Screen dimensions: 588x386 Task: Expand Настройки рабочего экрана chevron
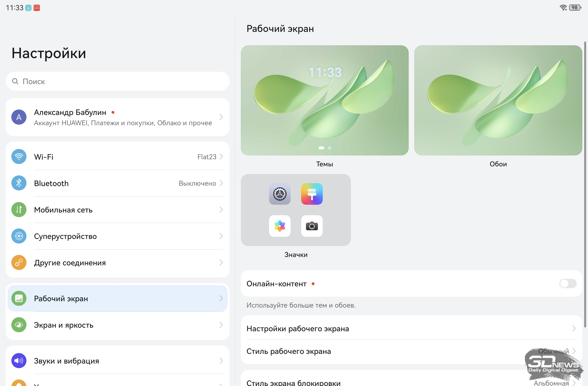point(574,329)
